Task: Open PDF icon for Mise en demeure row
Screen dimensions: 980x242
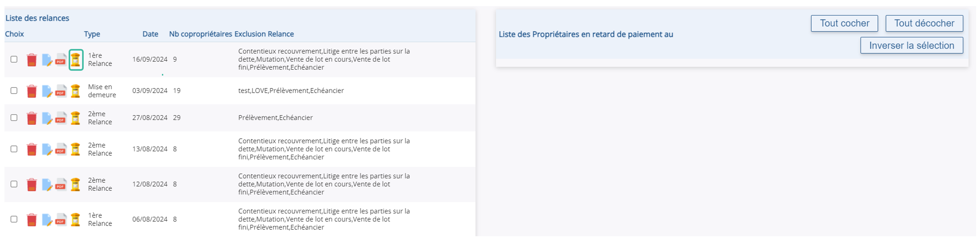Action: 61,91
